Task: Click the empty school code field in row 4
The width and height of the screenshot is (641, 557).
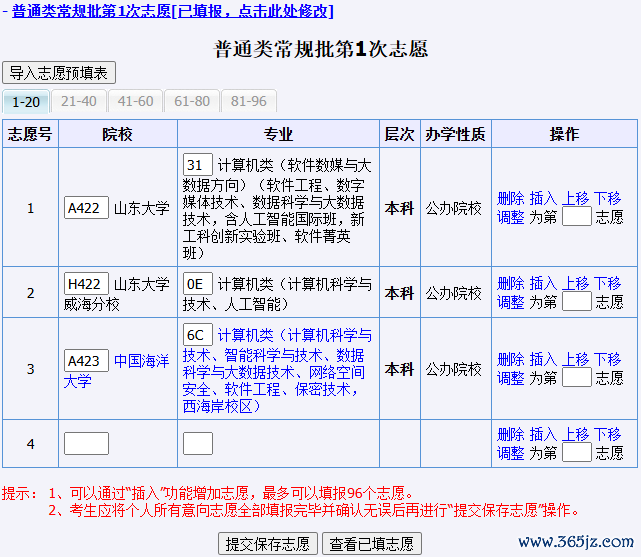Action: point(86,443)
